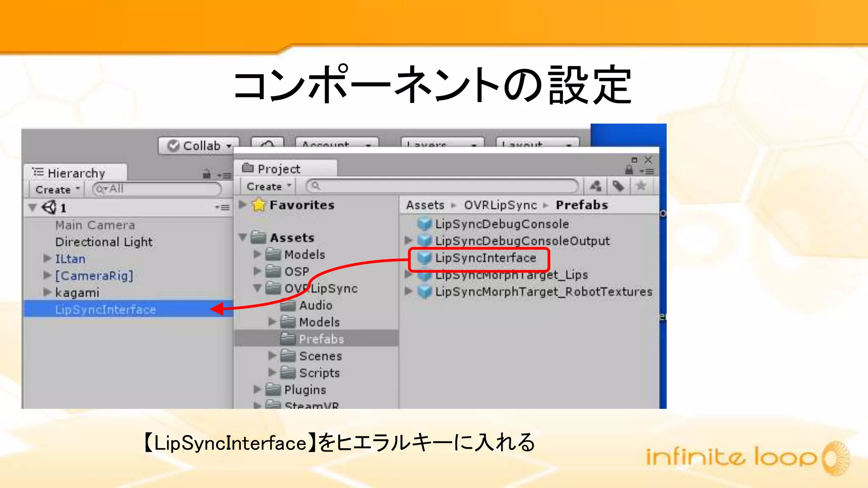Click Models folder icon under Assets
This screenshot has width=868, height=488.
point(273,254)
